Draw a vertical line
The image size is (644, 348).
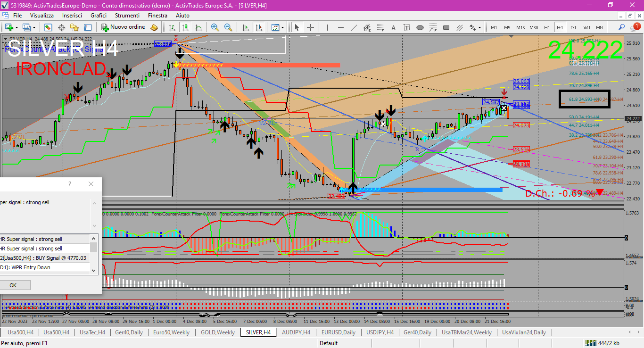pyautogui.click(x=327, y=27)
